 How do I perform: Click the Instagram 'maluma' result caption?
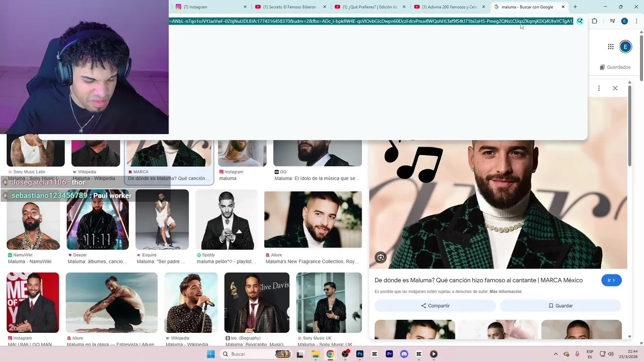click(228, 178)
